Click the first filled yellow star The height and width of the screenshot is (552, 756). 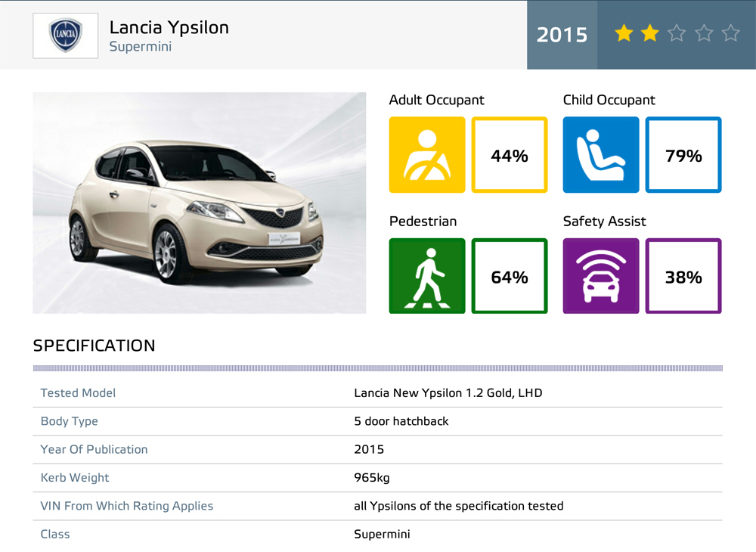624,33
